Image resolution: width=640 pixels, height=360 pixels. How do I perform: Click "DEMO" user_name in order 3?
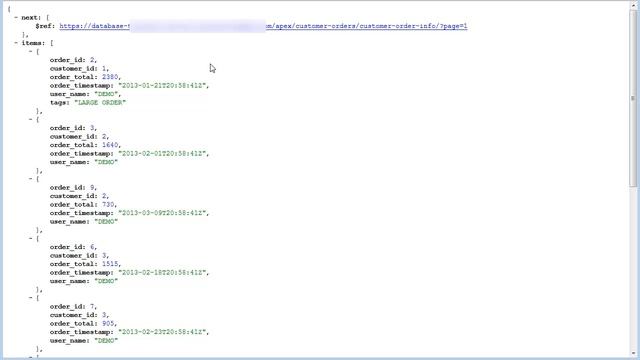coord(106,162)
